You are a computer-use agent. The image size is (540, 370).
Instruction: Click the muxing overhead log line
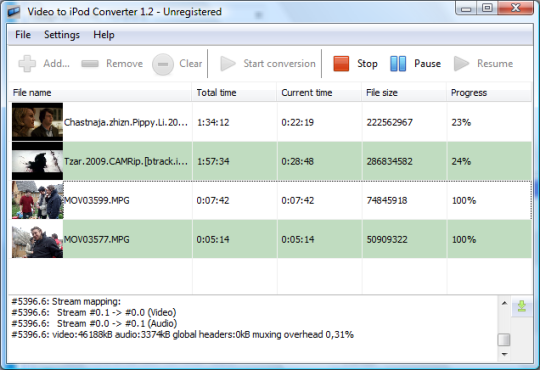pyautogui.click(x=183, y=335)
